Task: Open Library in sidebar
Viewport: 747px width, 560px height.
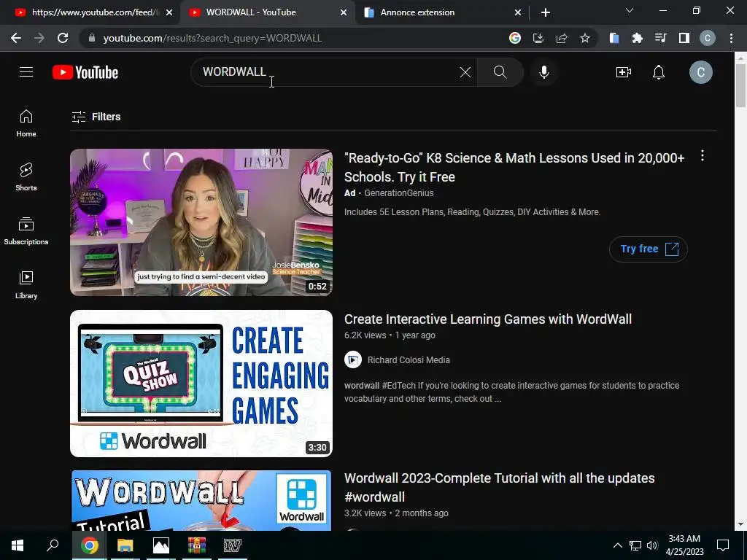Action: pyautogui.click(x=26, y=285)
